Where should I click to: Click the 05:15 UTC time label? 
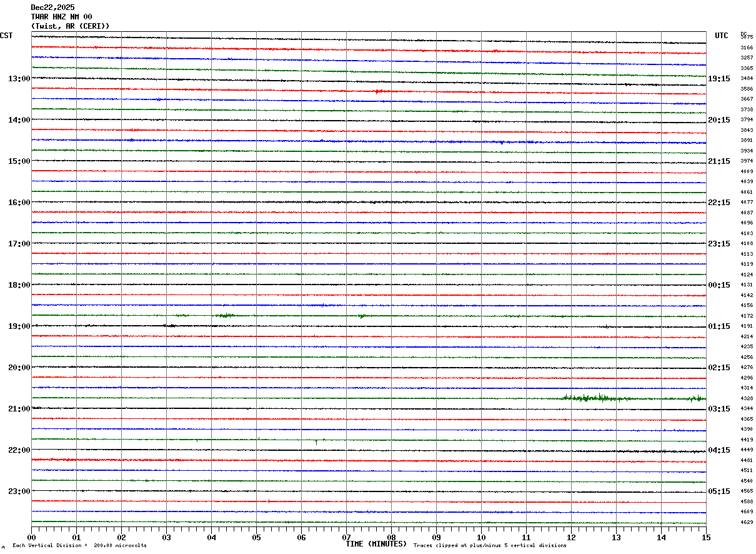coord(719,491)
